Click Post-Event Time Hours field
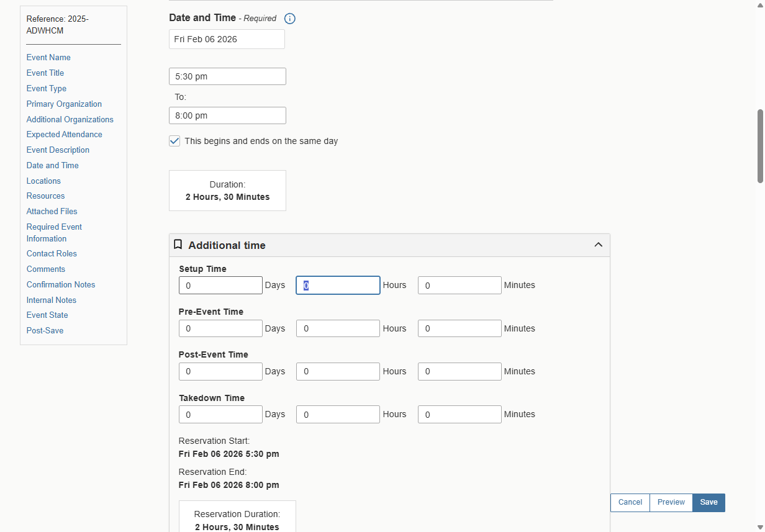The height and width of the screenshot is (532, 765). [338, 371]
